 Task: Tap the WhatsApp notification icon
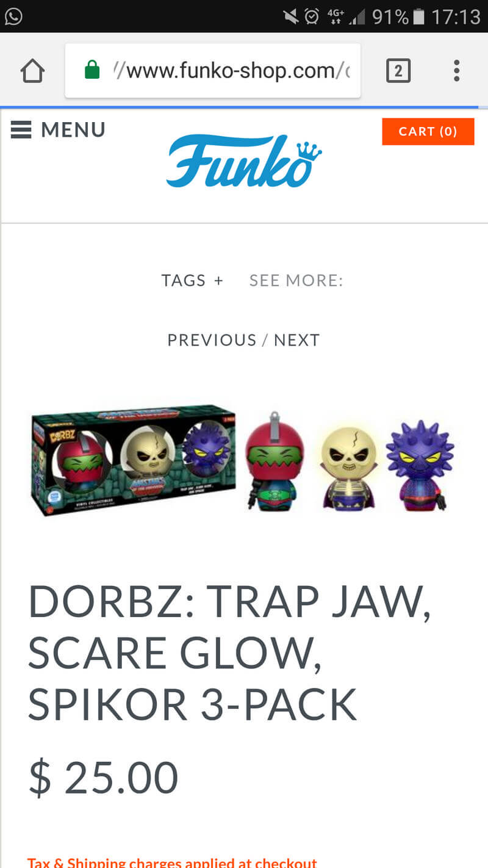click(x=13, y=15)
